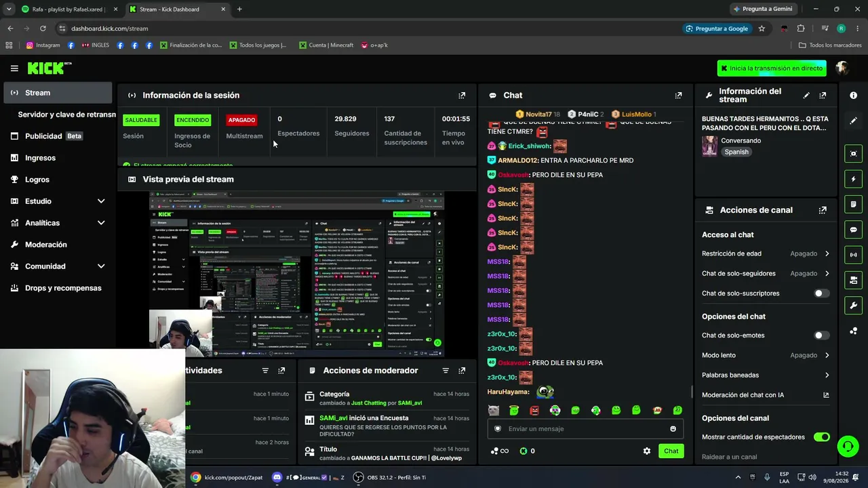868x488 pixels.
Task: Open the info icon in right sidebar
Action: coord(854,96)
